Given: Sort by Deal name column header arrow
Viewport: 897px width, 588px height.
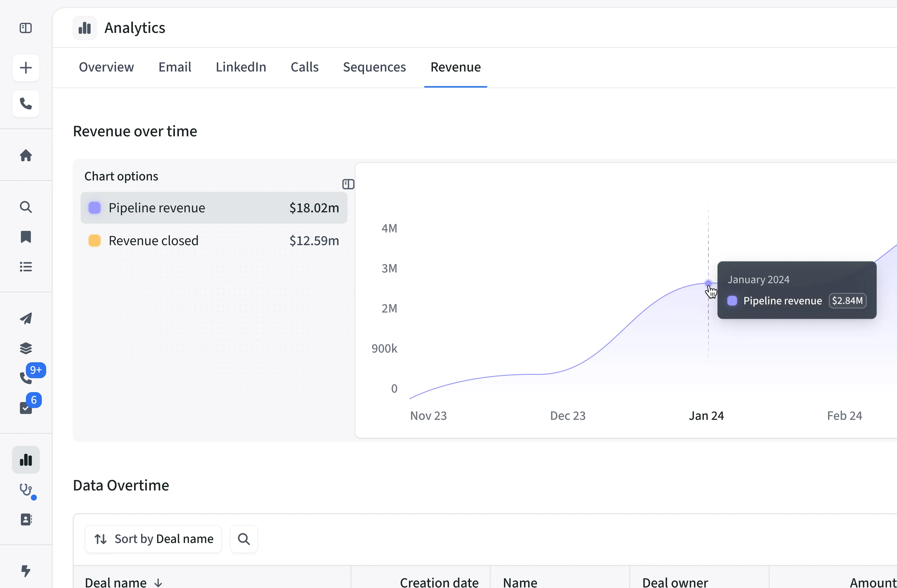Looking at the screenshot, I should [x=158, y=583].
